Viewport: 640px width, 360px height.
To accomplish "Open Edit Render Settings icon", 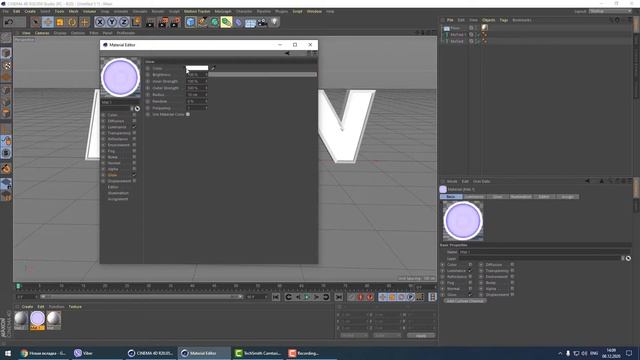I will coord(175,22).
